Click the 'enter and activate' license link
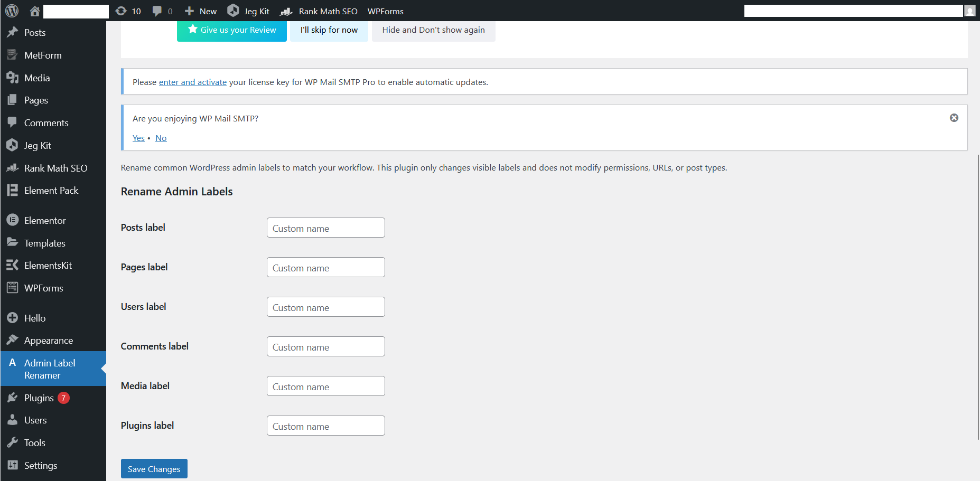Screen dimensions: 980x481 pos(193,82)
